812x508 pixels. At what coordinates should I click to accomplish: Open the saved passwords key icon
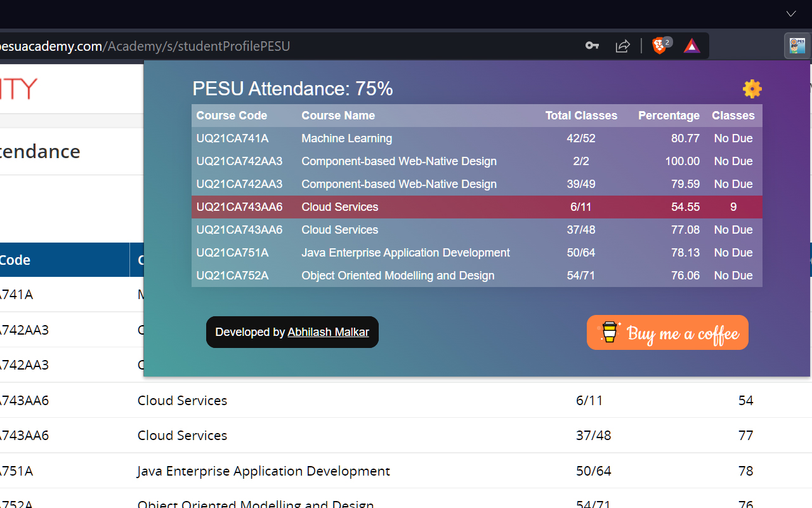[x=592, y=46]
